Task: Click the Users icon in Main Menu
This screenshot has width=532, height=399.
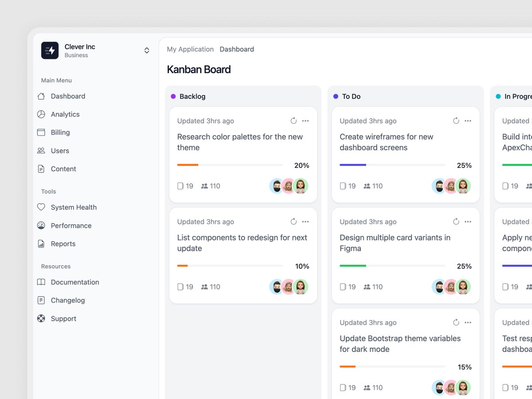Action: coord(41,150)
